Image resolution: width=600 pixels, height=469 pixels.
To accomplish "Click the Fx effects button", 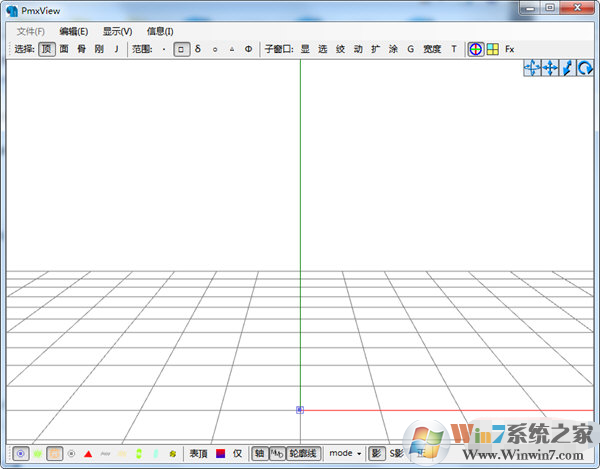I will click(510, 48).
